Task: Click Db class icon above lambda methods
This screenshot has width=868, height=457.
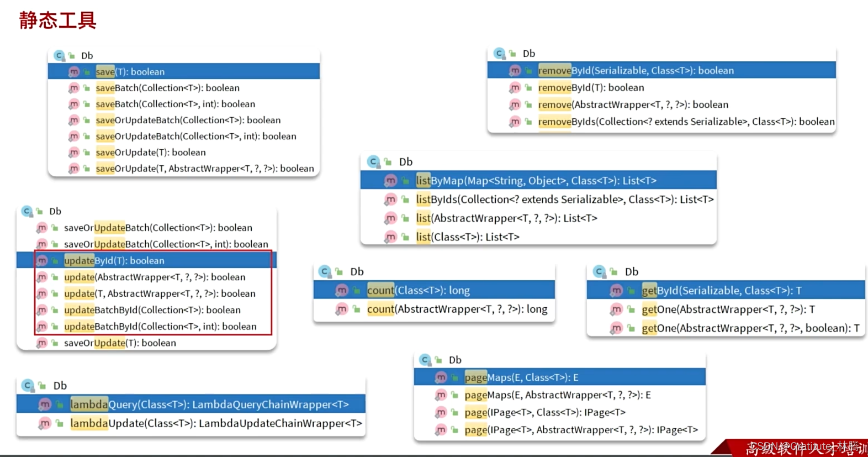Action: (28, 386)
